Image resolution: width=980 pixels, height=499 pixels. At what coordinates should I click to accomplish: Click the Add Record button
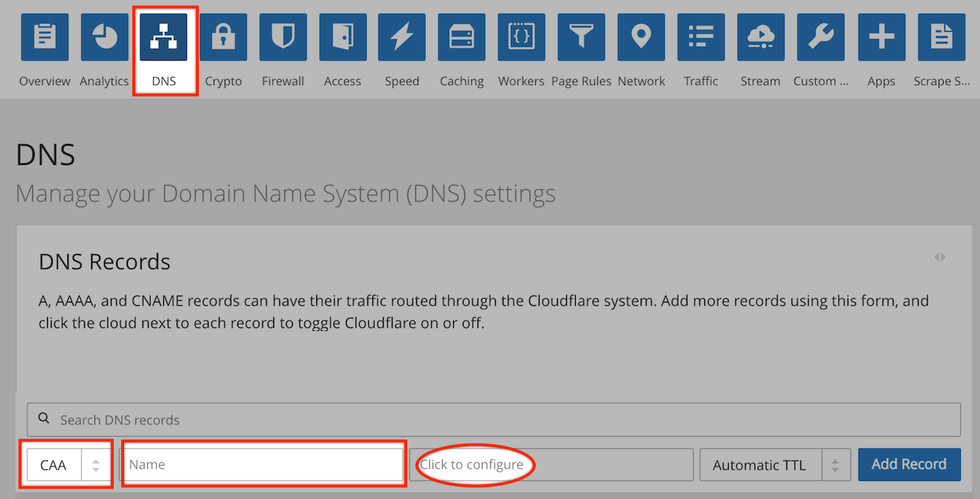pyautogui.click(x=909, y=464)
